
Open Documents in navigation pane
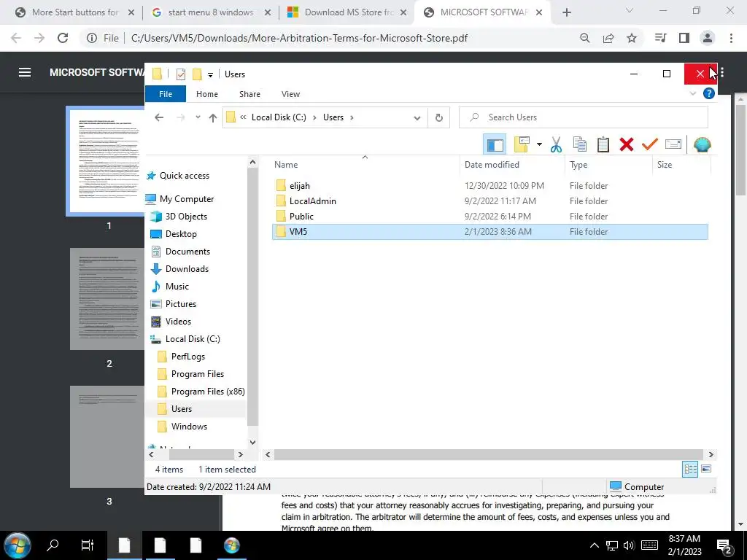pyautogui.click(x=187, y=252)
